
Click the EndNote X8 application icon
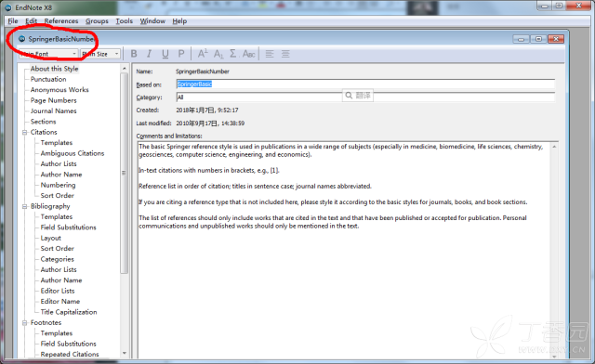(x=8, y=7)
